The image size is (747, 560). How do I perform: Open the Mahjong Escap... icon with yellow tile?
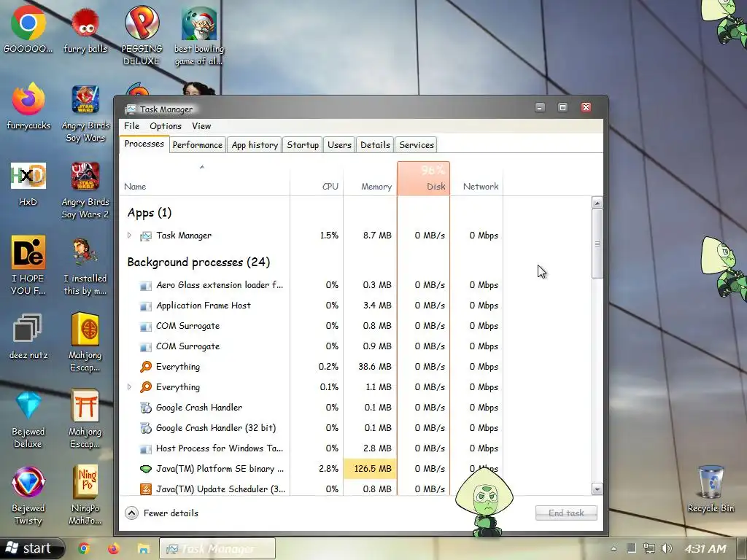click(85, 342)
